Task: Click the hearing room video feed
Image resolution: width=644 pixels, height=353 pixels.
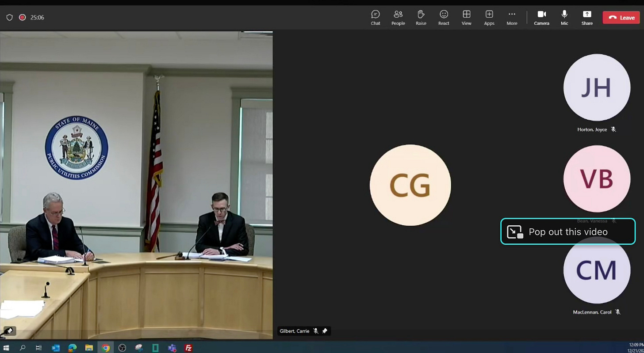Action: coord(136,185)
